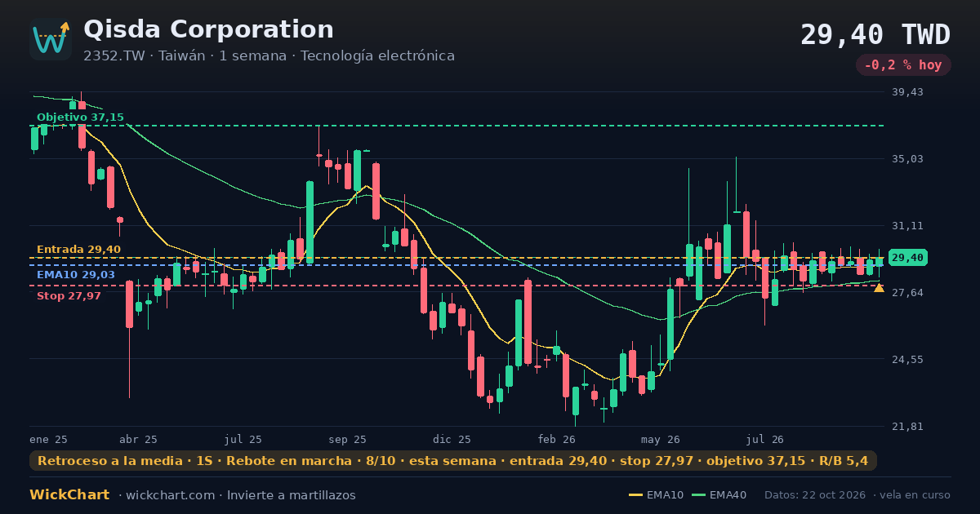The image size is (980, 514).
Task: Click the 21,81 price axis label
Action: (907, 427)
